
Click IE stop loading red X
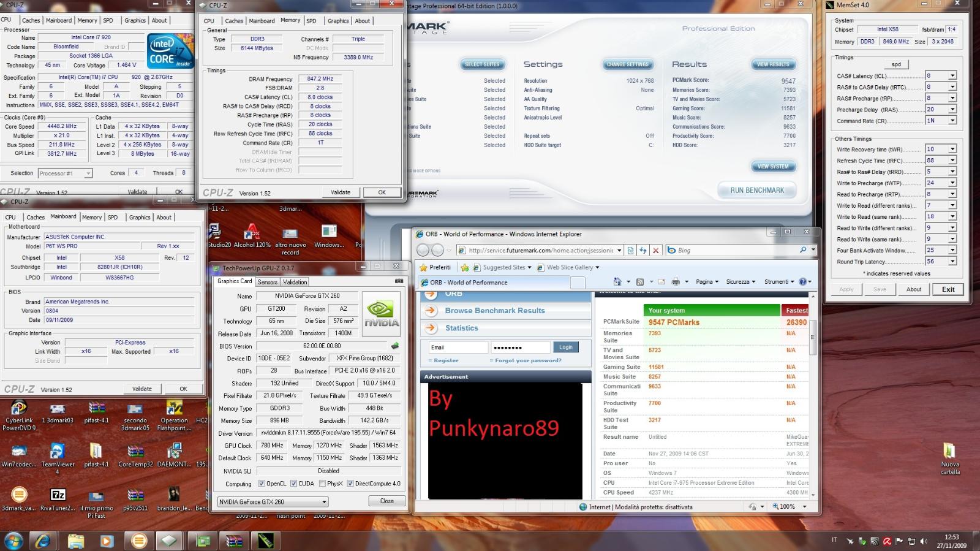[x=656, y=250]
